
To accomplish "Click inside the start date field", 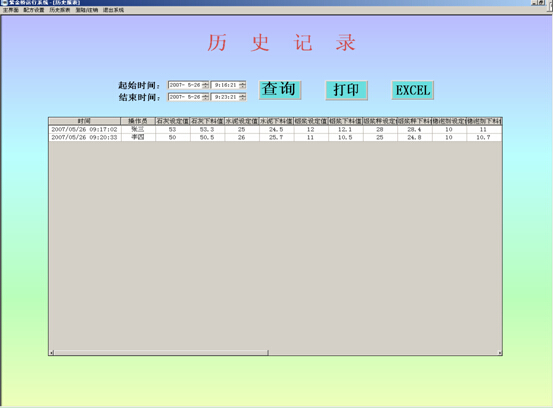I will click(x=185, y=85).
